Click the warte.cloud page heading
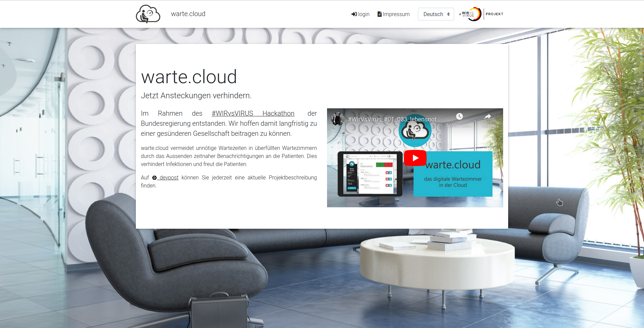The width and height of the screenshot is (644, 328). tap(189, 77)
